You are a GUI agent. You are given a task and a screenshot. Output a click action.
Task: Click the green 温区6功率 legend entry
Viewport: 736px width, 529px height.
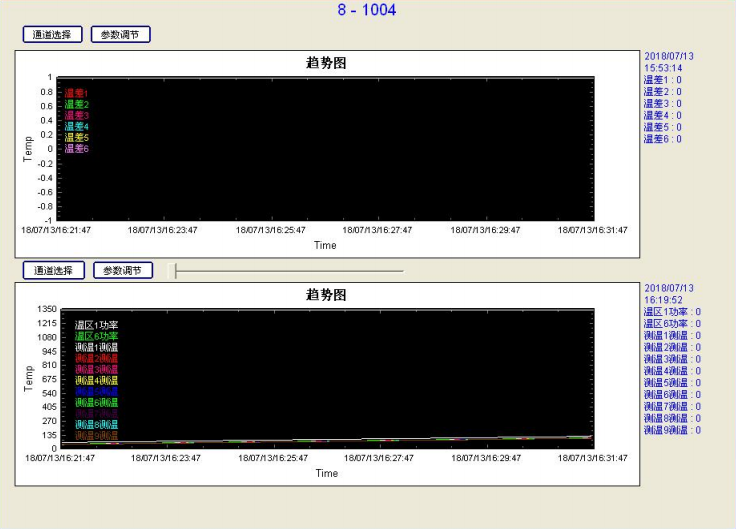pos(96,336)
